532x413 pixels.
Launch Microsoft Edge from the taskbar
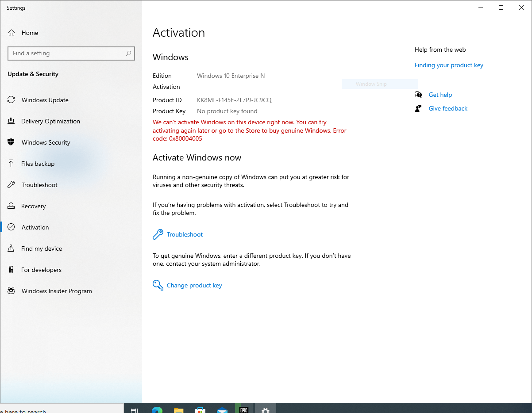click(x=157, y=410)
